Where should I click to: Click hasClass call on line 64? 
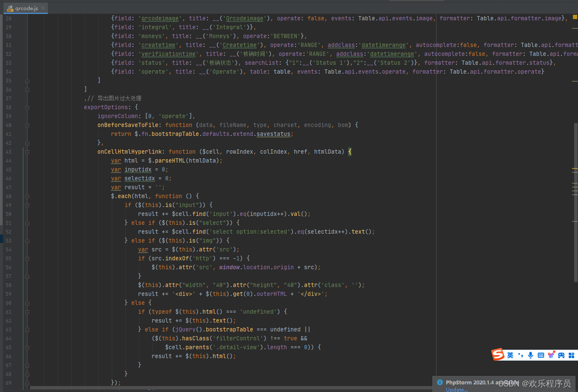pyautogui.click(x=196, y=338)
